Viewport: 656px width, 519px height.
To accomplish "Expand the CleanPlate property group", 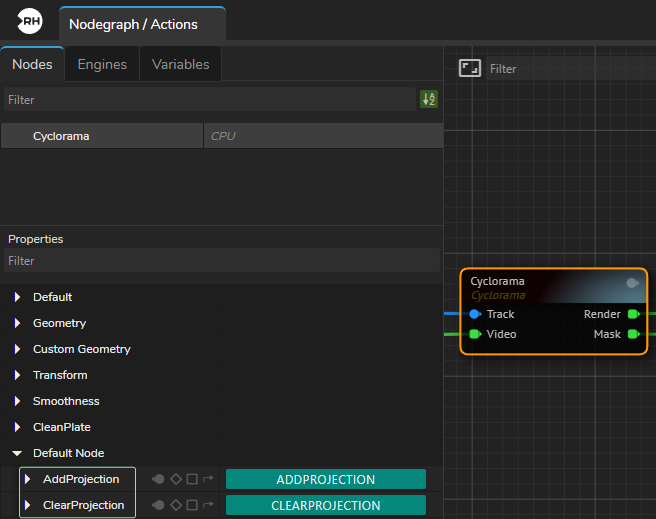I will point(17,427).
